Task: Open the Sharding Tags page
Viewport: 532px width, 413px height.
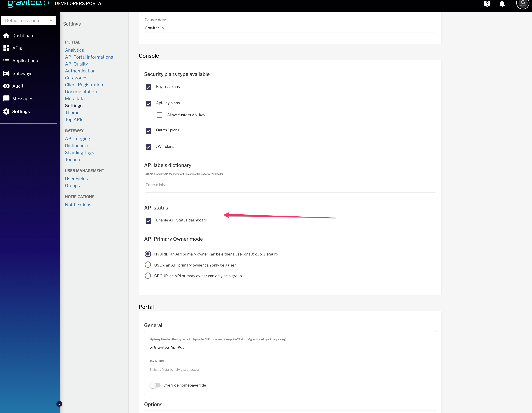Action: 79,152
